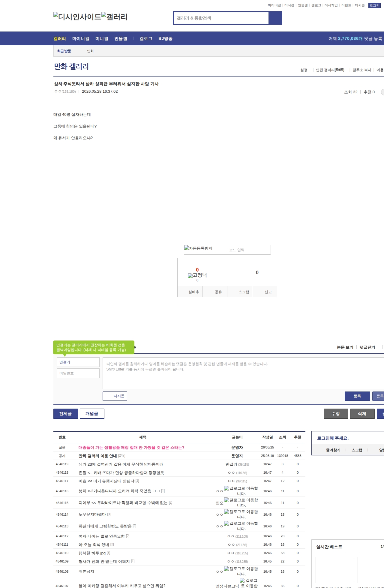Click the dark blue 등록 submit button
Screen dimensions: 384x588
tap(357, 396)
